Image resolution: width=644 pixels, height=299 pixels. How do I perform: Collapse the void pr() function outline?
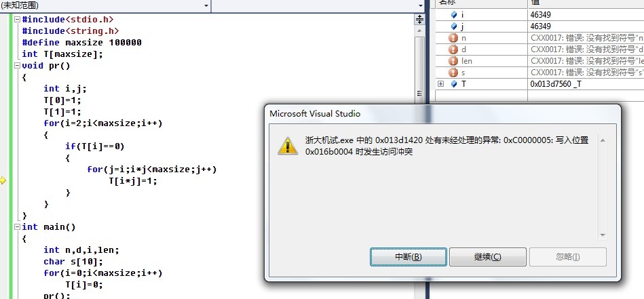click(17, 65)
